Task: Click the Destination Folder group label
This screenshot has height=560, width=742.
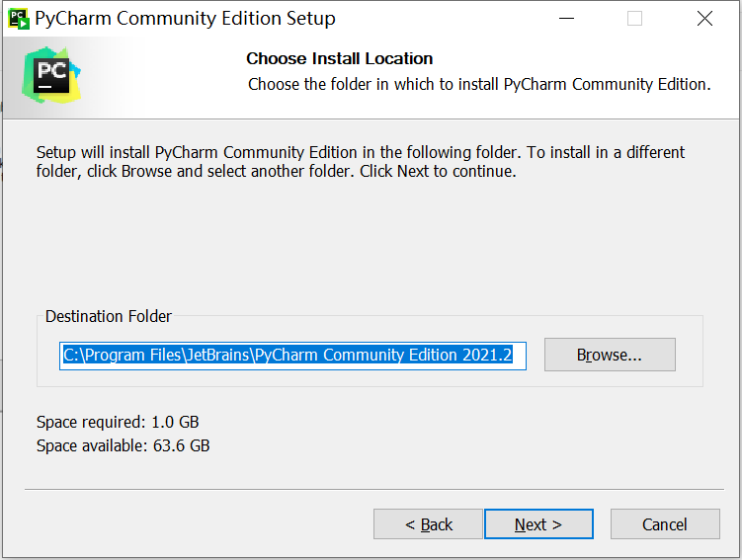Action: 109,316
